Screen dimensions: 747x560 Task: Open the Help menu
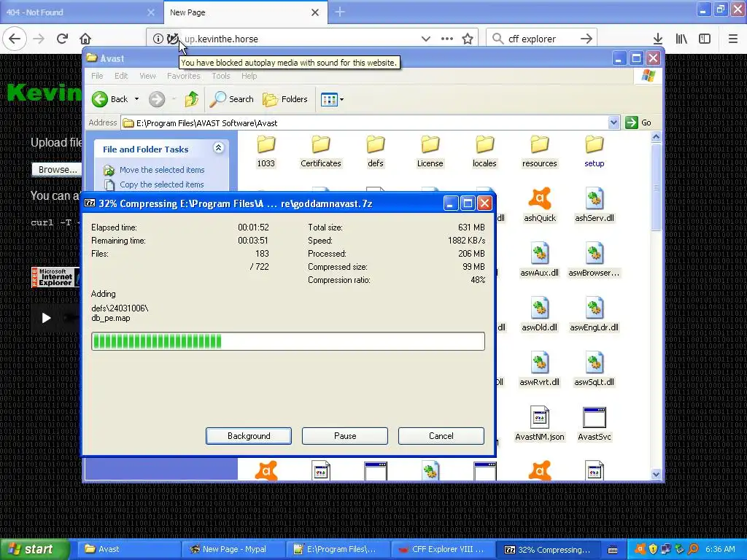(x=249, y=76)
